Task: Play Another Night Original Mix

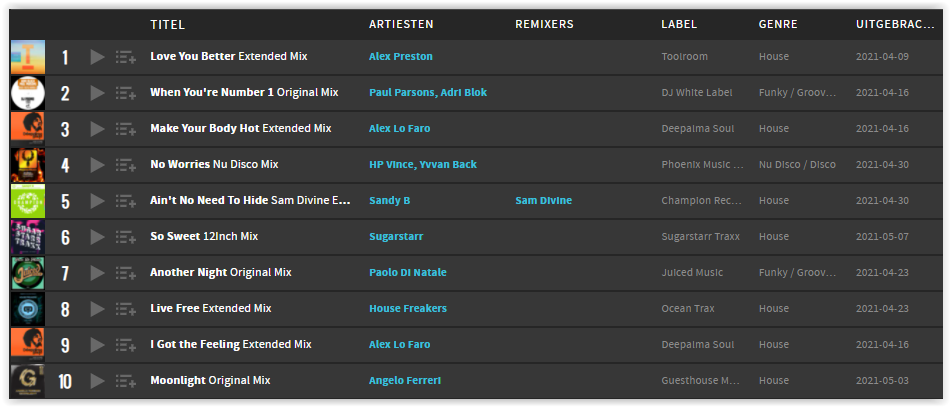Action: click(97, 273)
